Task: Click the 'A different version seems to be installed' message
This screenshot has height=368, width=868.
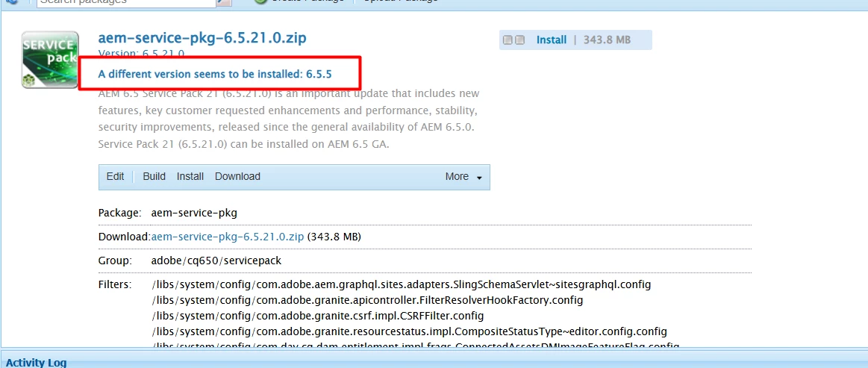Action: pyautogui.click(x=215, y=74)
